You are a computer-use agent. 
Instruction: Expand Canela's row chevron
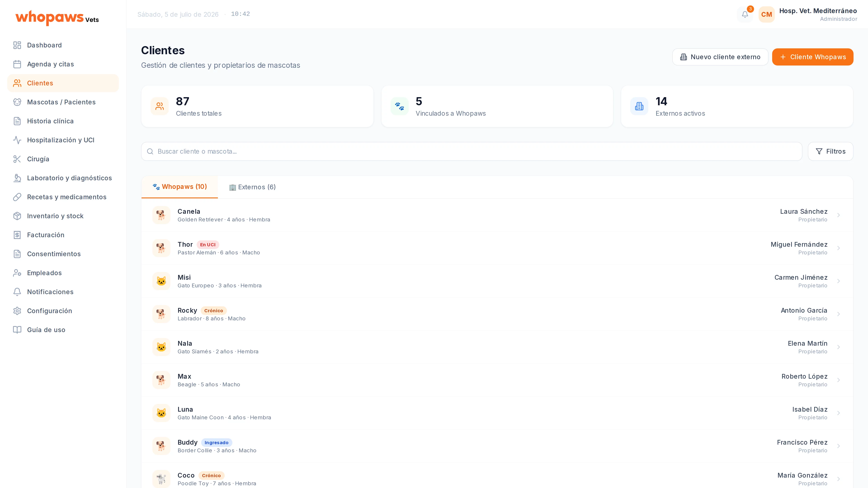coord(839,215)
